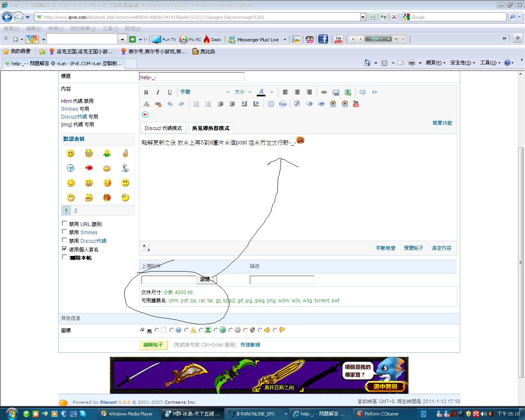Image resolution: width=525 pixels, height=420 pixels.
Task: Insert RealAudio with the ra icon
Action: click(309, 104)
